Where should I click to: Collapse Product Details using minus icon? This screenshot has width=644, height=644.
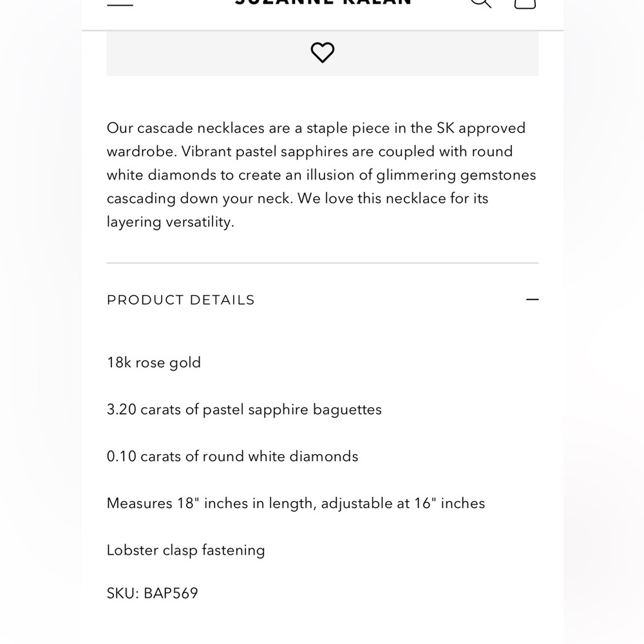point(533,299)
